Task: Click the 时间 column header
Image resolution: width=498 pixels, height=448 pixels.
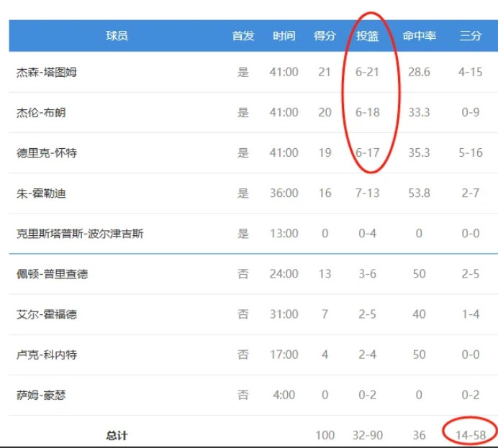Action: 284,35
